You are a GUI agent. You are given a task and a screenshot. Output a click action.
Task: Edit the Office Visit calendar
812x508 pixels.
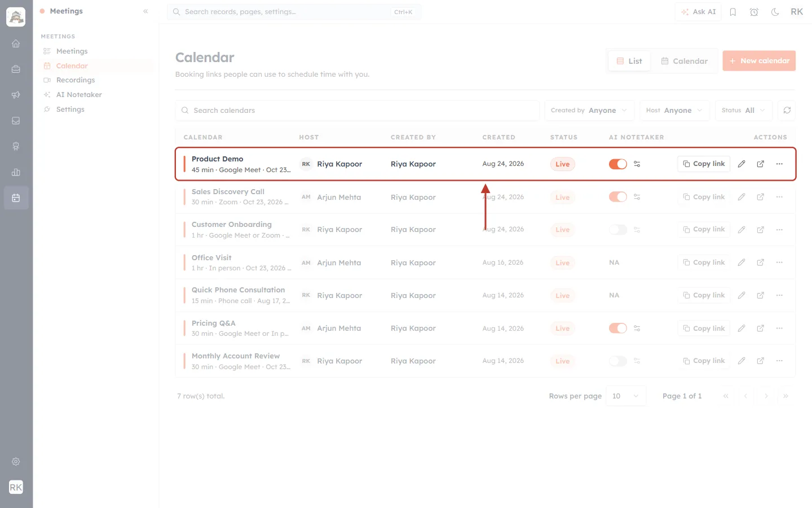(742, 262)
